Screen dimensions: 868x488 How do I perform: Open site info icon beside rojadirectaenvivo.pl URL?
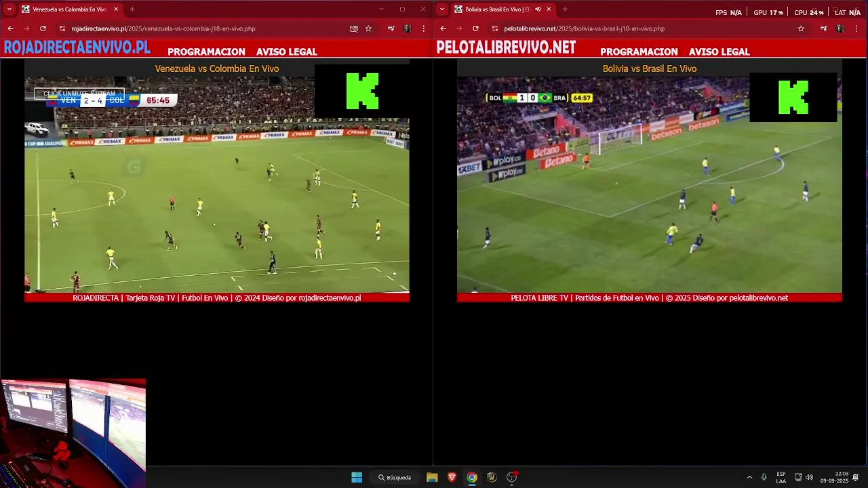62,28
